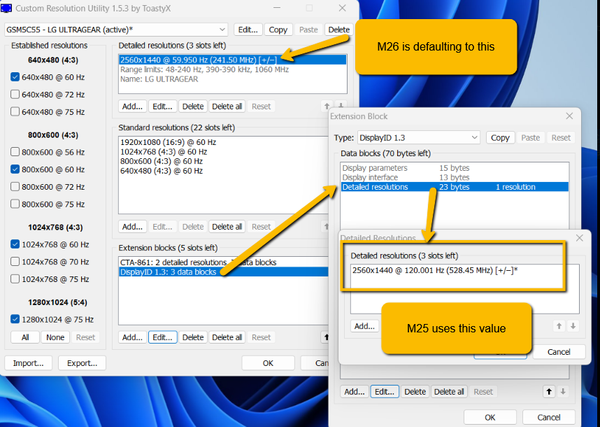Select the Range limits 48-240 Hz row
This screenshot has width=600, height=427.
232,70
